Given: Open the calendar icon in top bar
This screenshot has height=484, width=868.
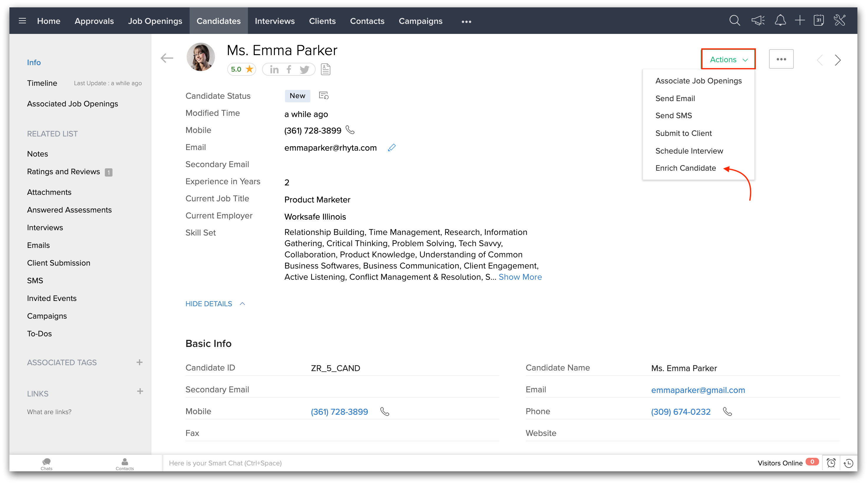Looking at the screenshot, I should click(x=819, y=21).
